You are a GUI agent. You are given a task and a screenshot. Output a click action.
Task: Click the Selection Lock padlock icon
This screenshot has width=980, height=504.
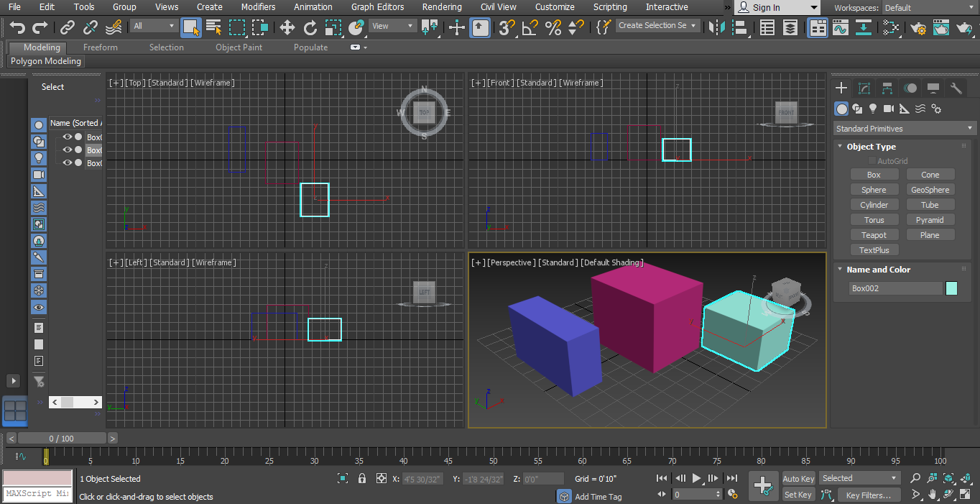(x=362, y=479)
